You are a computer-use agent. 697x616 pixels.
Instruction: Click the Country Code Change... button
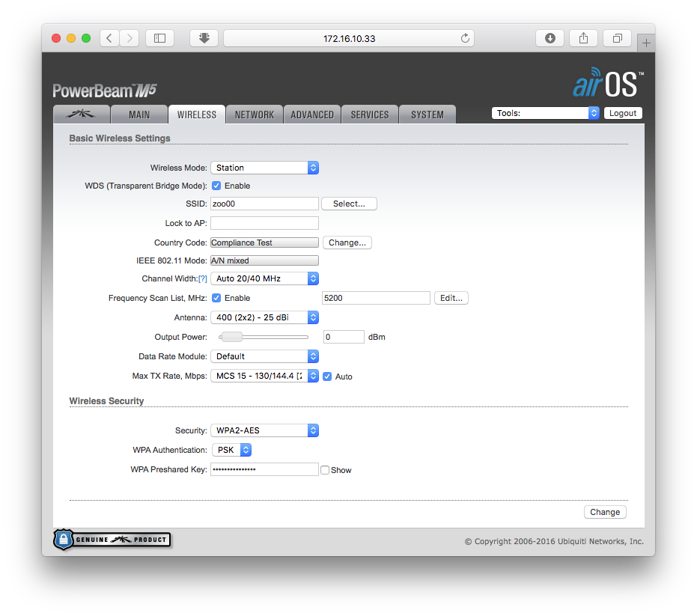(347, 243)
